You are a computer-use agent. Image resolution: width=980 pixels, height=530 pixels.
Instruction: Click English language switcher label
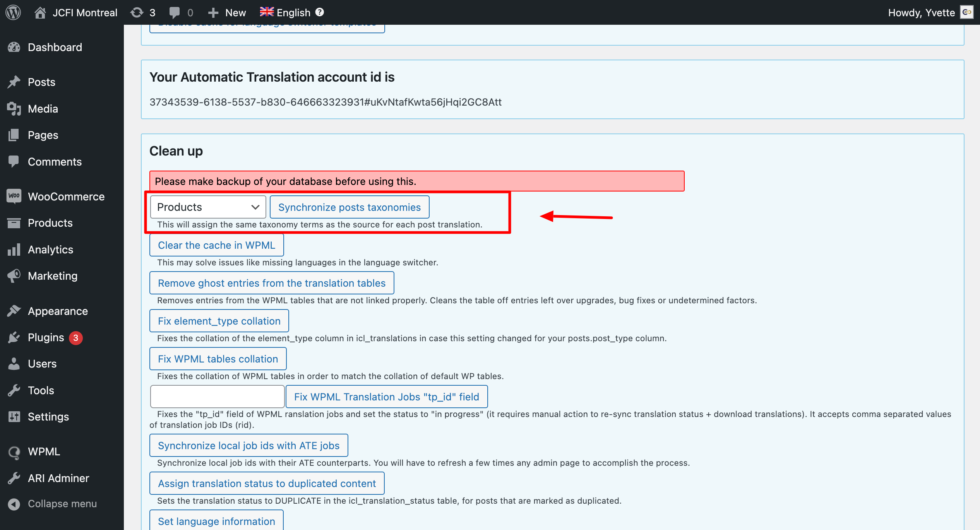[x=293, y=13]
